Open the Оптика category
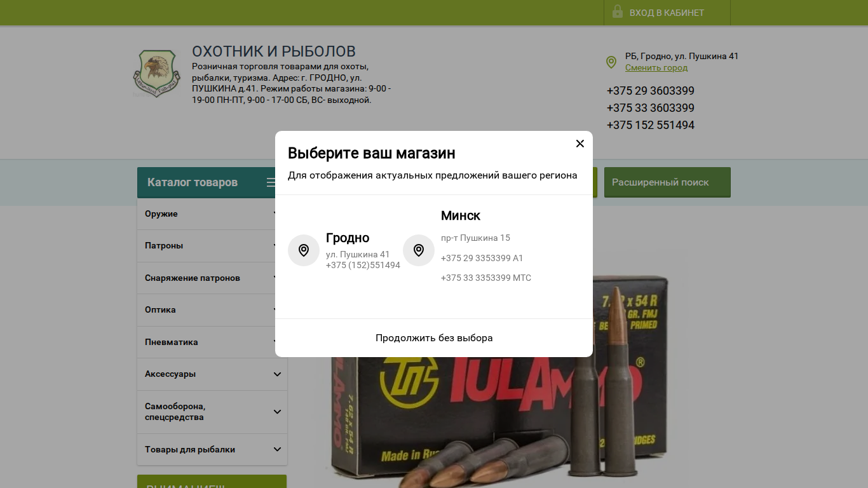This screenshot has width=868, height=488. pos(212,310)
